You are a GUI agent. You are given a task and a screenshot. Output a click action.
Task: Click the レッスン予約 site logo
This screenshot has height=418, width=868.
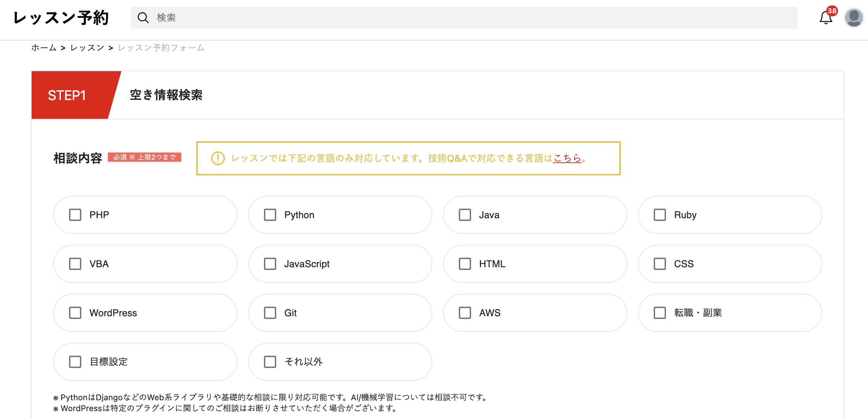(x=61, y=18)
